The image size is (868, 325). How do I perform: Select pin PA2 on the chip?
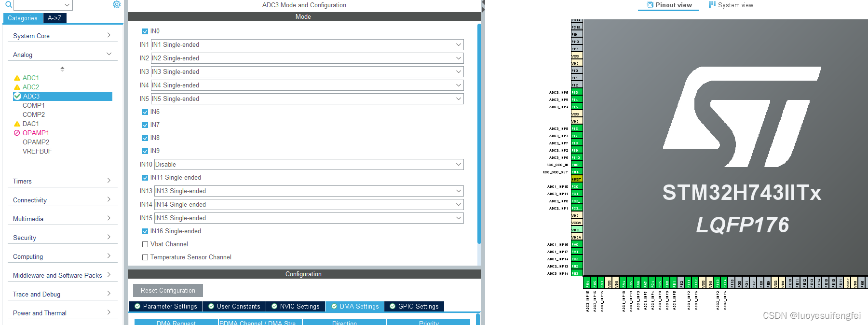577,259
